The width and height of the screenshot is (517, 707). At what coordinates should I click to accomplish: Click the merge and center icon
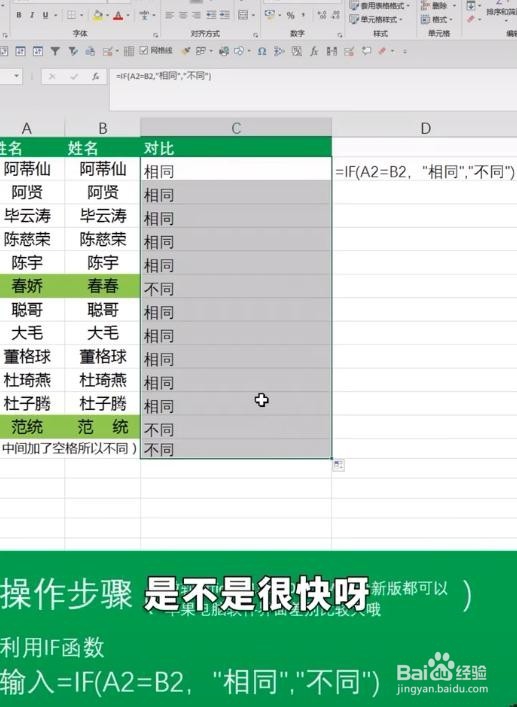242,15
